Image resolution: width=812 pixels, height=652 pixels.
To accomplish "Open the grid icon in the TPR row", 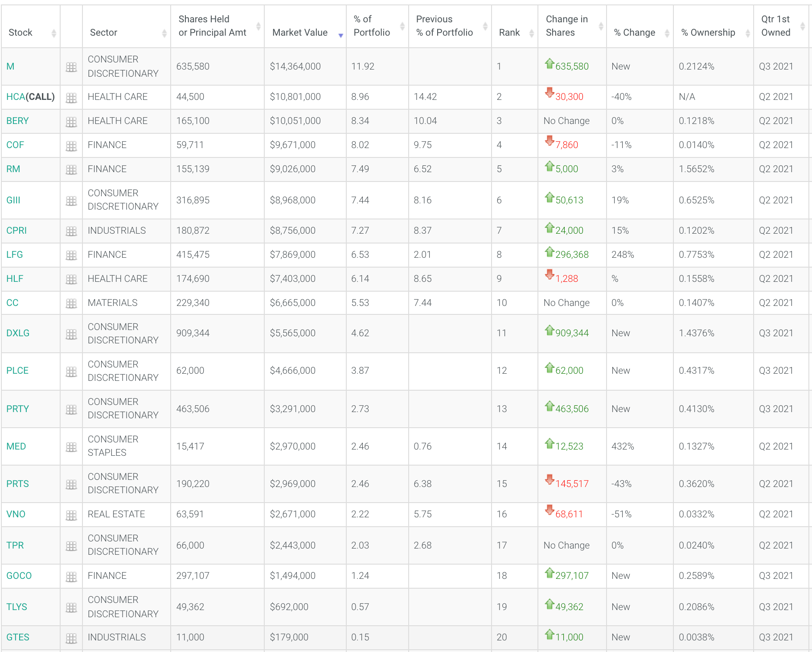I will pyautogui.click(x=71, y=546).
